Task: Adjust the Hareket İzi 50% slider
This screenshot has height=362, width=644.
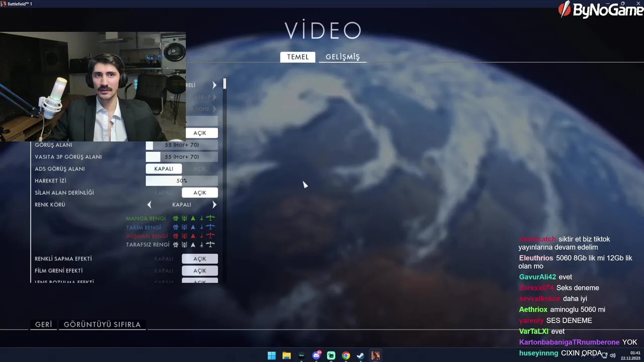Action: tap(182, 180)
